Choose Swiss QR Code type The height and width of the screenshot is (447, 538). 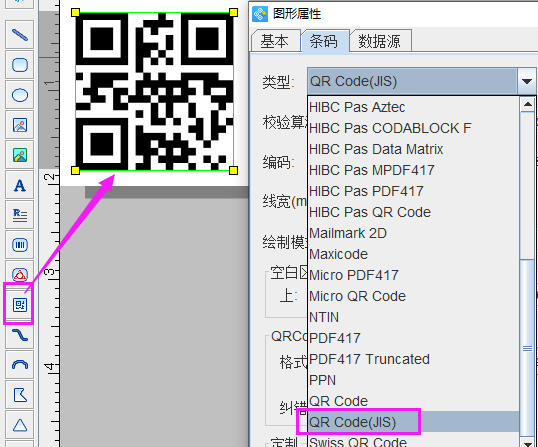coord(413,440)
